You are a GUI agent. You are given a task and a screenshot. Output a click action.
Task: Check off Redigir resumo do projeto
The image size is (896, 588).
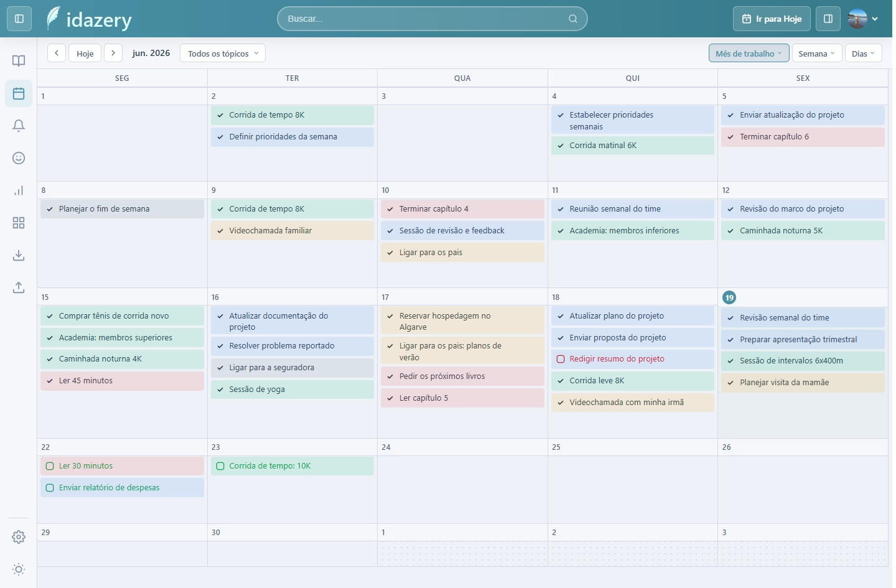(x=561, y=359)
